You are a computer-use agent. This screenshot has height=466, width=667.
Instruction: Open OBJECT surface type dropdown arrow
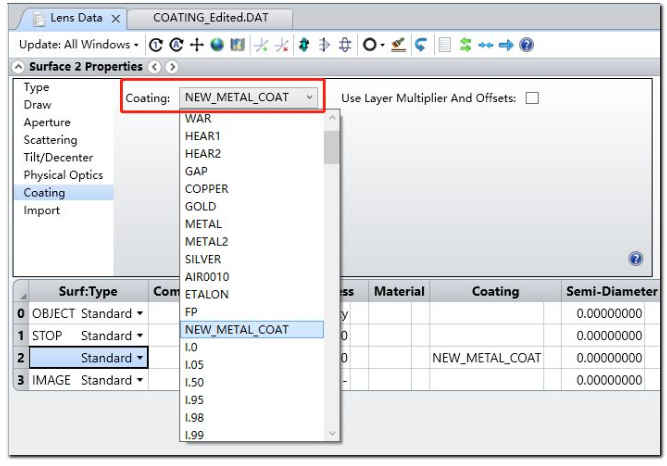(x=140, y=314)
